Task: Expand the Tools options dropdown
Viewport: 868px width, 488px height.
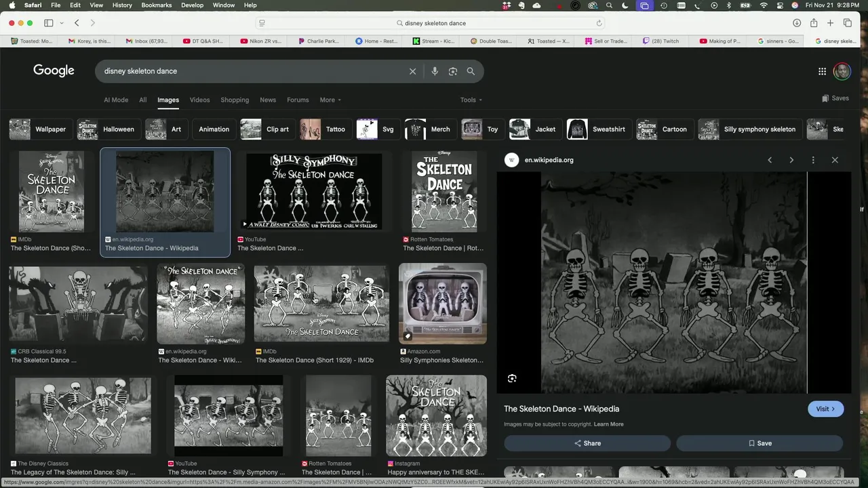Action: [471, 100]
